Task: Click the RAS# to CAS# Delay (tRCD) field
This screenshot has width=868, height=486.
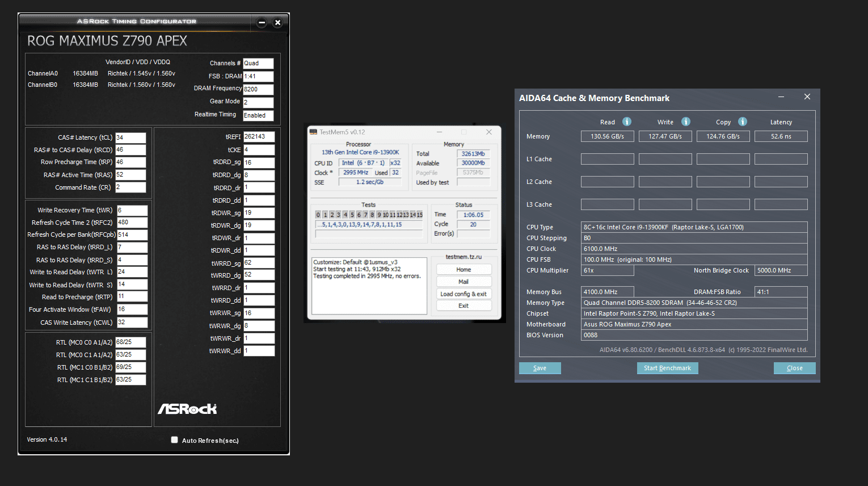Action: coord(130,150)
